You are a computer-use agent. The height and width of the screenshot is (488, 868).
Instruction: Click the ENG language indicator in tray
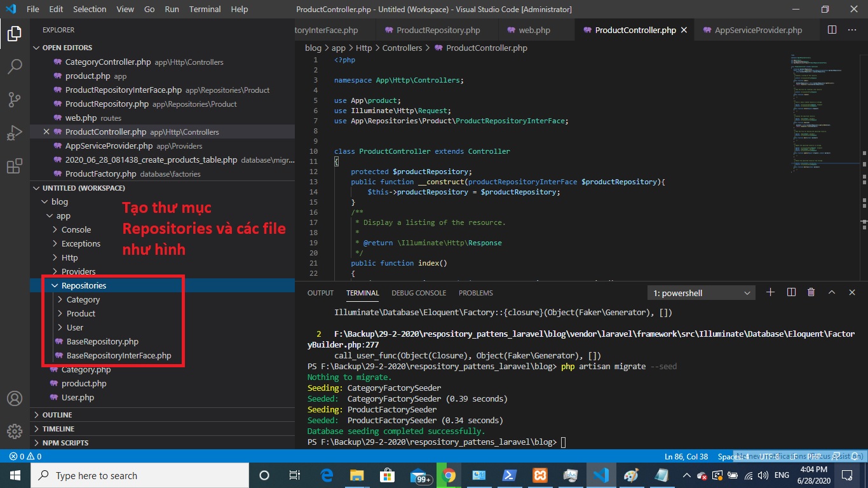point(782,475)
